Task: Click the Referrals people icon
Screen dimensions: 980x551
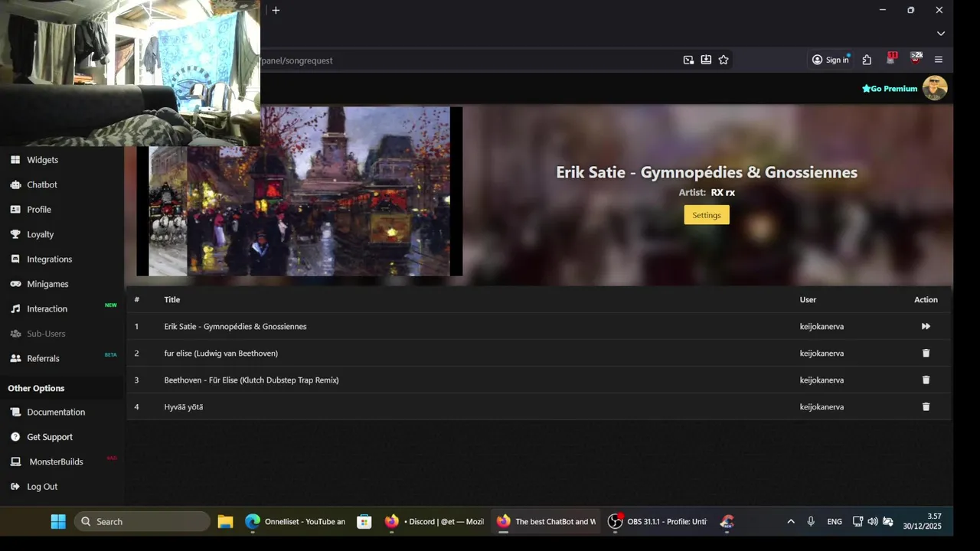Action: tap(15, 358)
